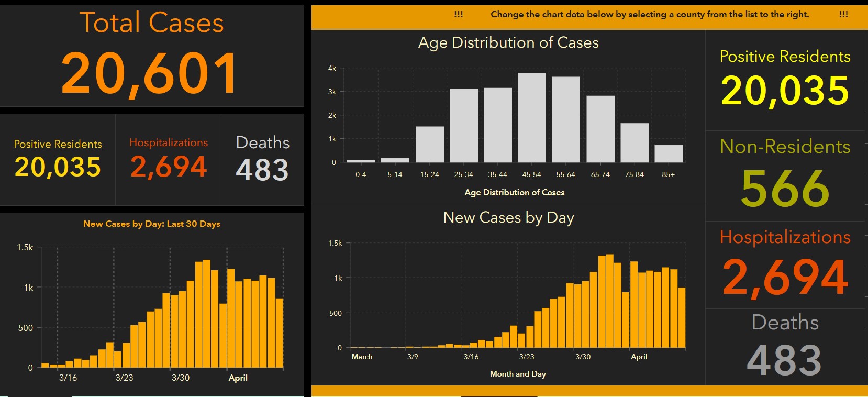Click the 1.5k y-axis label on Last 30 Days chart

[25, 248]
